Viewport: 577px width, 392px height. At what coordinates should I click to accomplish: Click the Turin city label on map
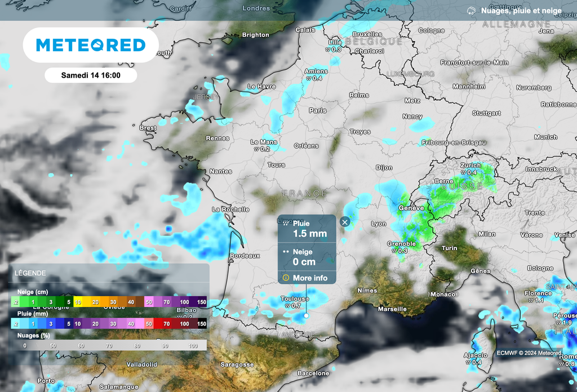tap(449, 248)
